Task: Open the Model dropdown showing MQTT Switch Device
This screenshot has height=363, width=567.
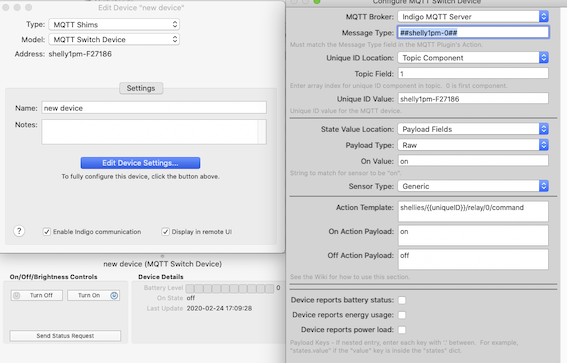Action: (114, 39)
